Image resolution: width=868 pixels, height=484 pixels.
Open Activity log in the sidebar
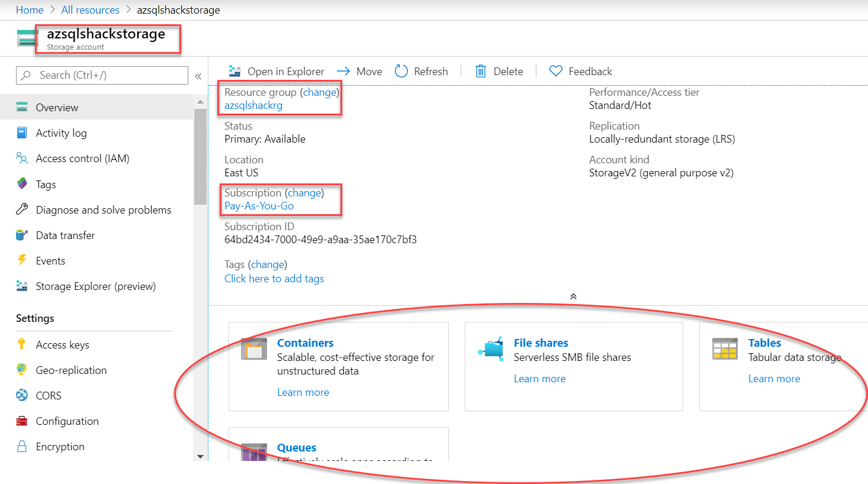pyautogui.click(x=61, y=133)
